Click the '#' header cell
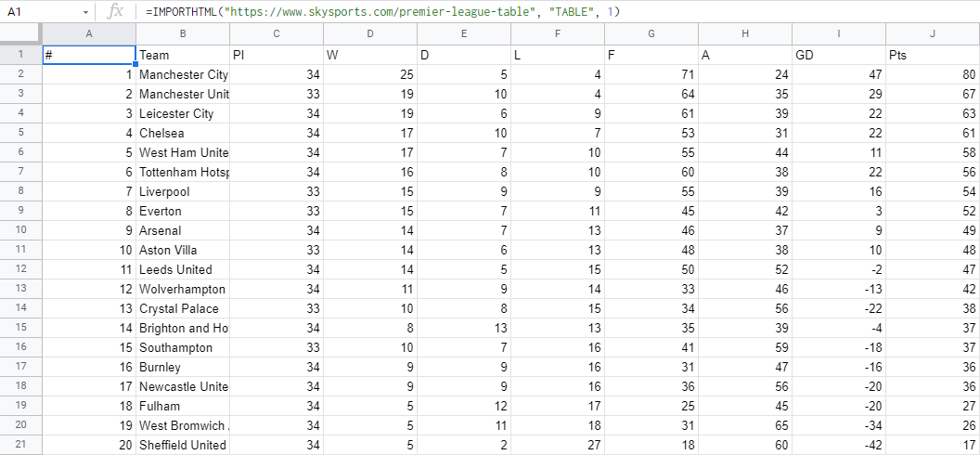Image resolution: width=980 pixels, height=455 pixels. pyautogui.click(x=89, y=55)
